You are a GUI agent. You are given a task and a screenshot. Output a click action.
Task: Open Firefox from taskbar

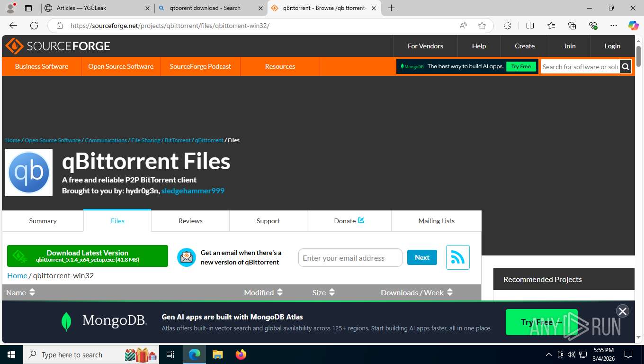[241, 355]
